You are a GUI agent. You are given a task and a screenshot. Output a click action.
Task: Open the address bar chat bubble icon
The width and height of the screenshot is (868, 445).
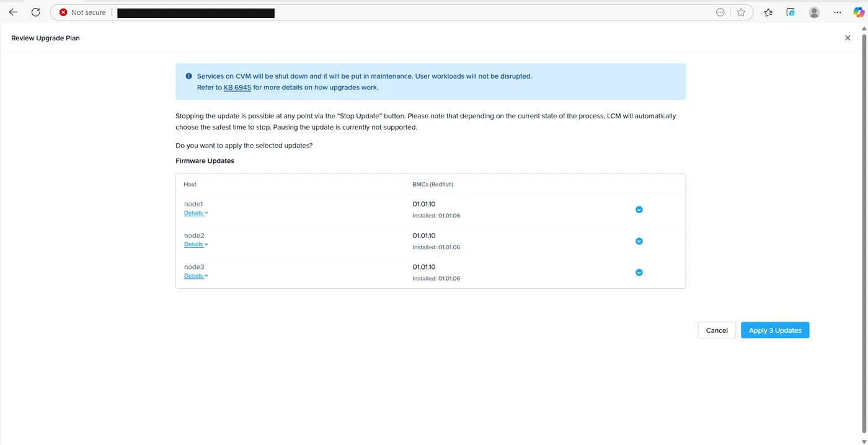click(x=720, y=12)
